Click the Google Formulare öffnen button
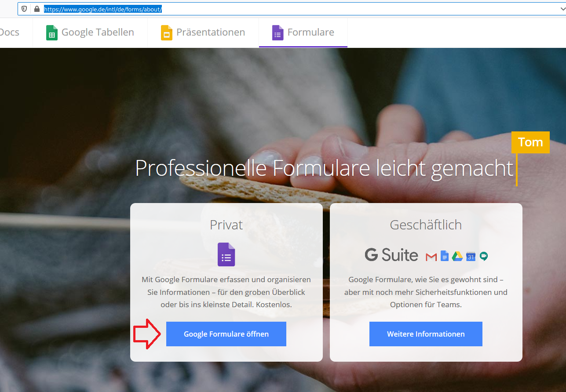This screenshot has height=392, width=566. pyautogui.click(x=226, y=334)
